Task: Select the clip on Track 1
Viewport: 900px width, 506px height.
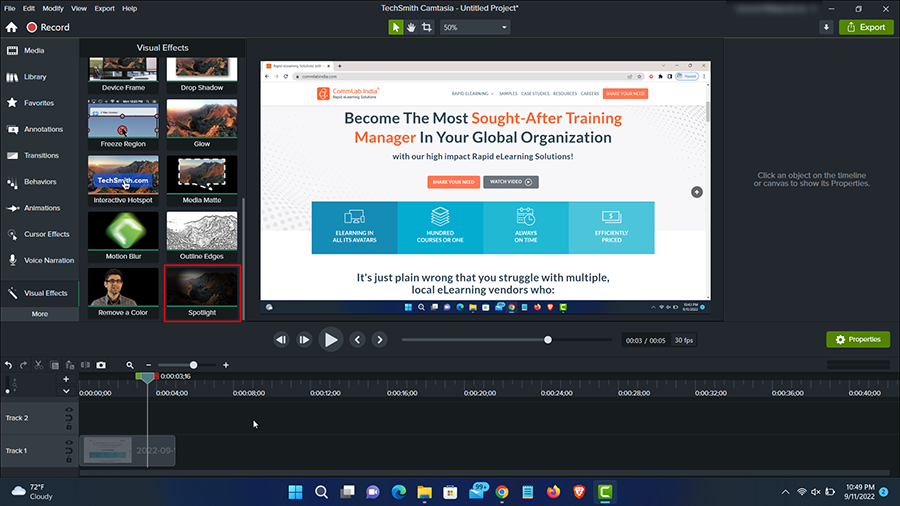Action: [127, 451]
